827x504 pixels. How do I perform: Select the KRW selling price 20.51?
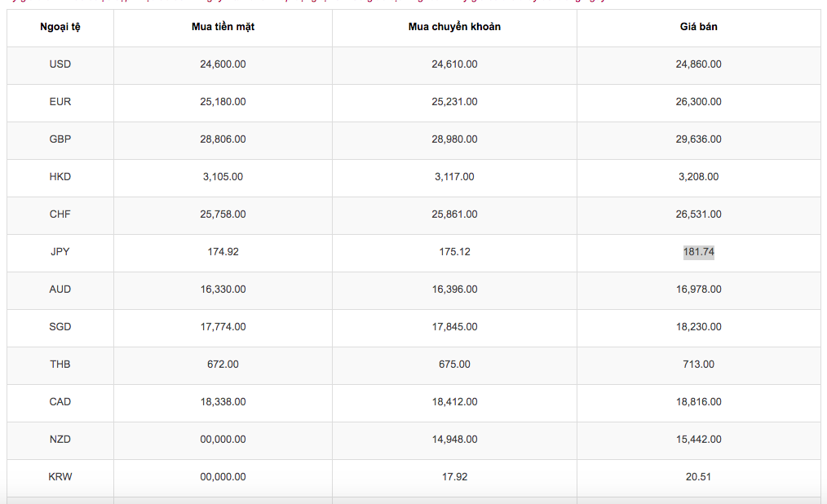698,477
